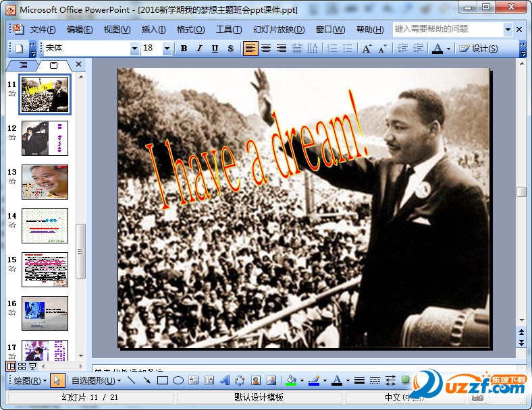Open the font size dropdown showing 18
532x410 pixels.
(x=167, y=49)
